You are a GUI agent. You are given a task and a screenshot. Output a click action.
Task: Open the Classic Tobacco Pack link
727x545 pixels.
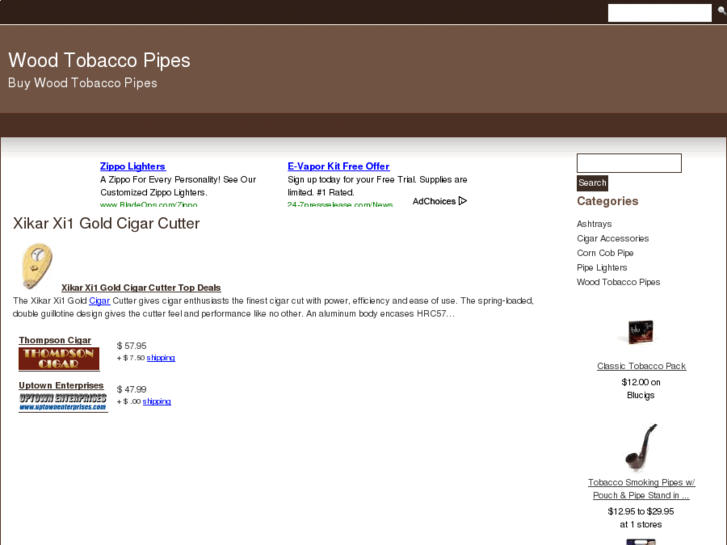point(641,366)
